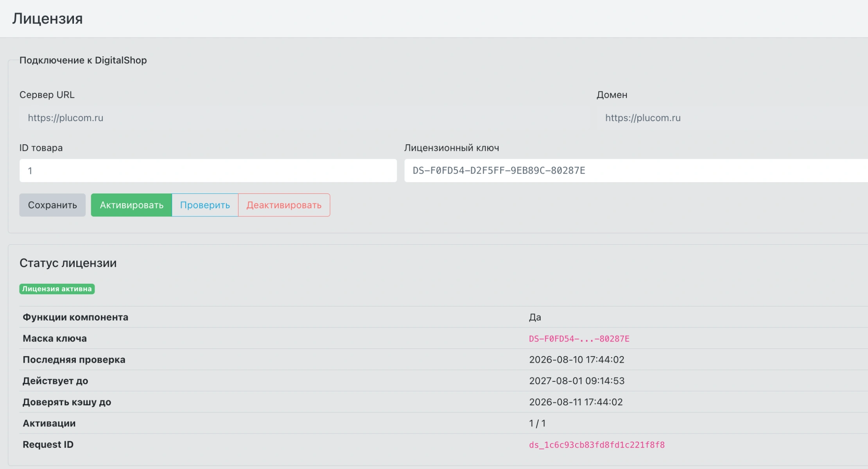This screenshot has height=469, width=868.
Task: Click the Домен label
Action: pos(612,95)
